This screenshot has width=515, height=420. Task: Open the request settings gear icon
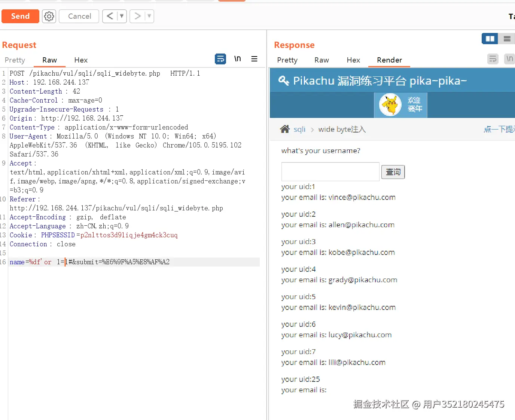[x=49, y=16]
